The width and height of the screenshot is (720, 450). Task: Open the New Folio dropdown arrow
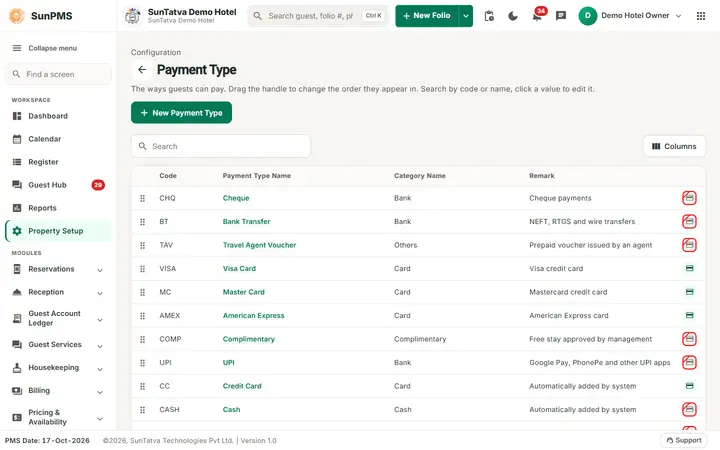pyautogui.click(x=466, y=16)
